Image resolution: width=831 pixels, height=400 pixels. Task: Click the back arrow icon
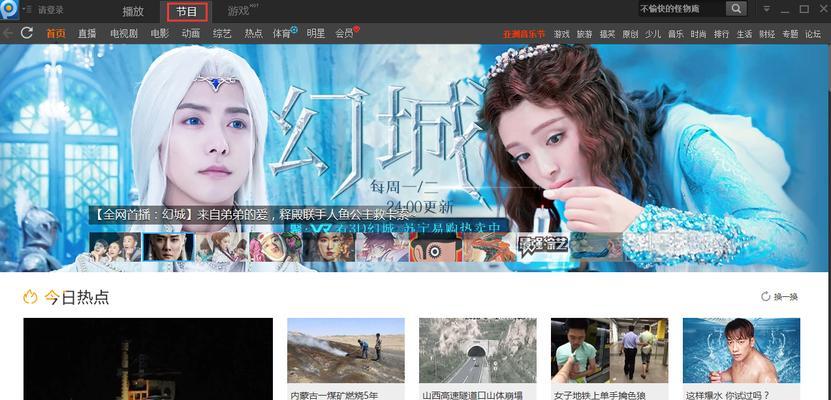[x=8, y=33]
